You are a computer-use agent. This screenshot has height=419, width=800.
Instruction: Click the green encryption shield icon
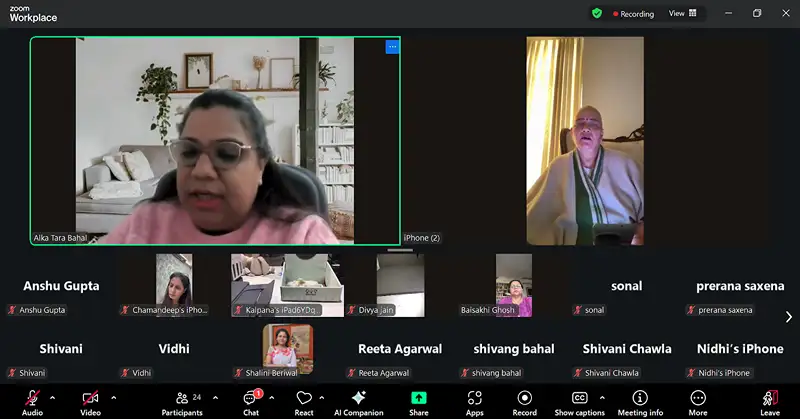pos(597,14)
